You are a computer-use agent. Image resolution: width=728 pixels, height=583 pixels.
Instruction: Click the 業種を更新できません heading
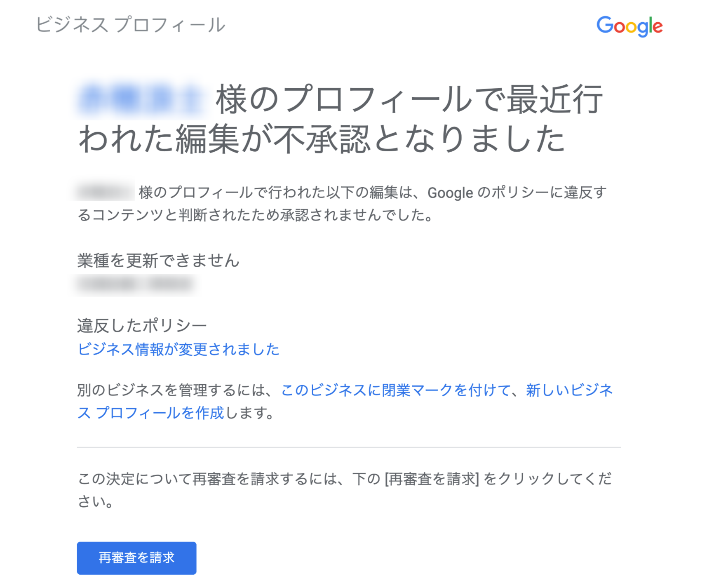point(159,260)
